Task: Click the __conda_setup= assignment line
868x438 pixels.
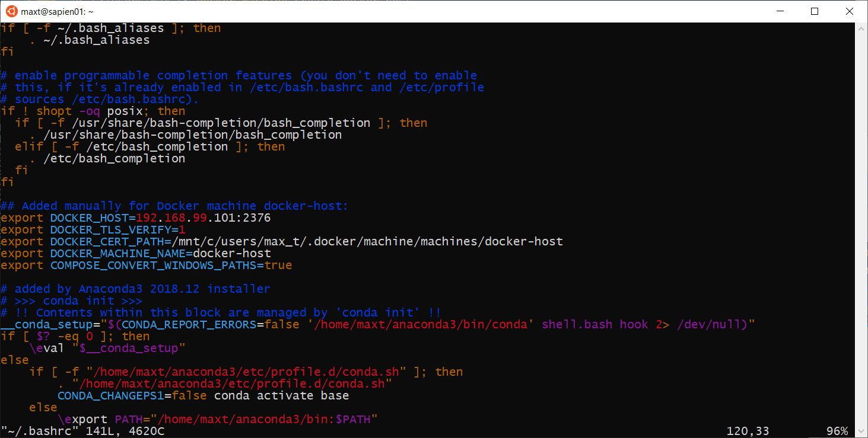Action: 378,325
